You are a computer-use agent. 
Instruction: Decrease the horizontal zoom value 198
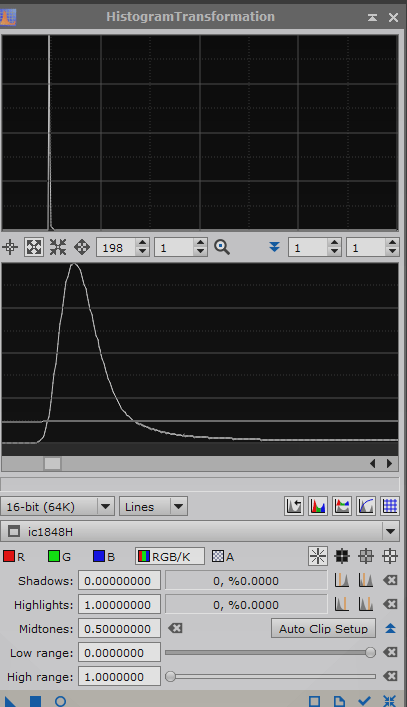tap(142, 252)
